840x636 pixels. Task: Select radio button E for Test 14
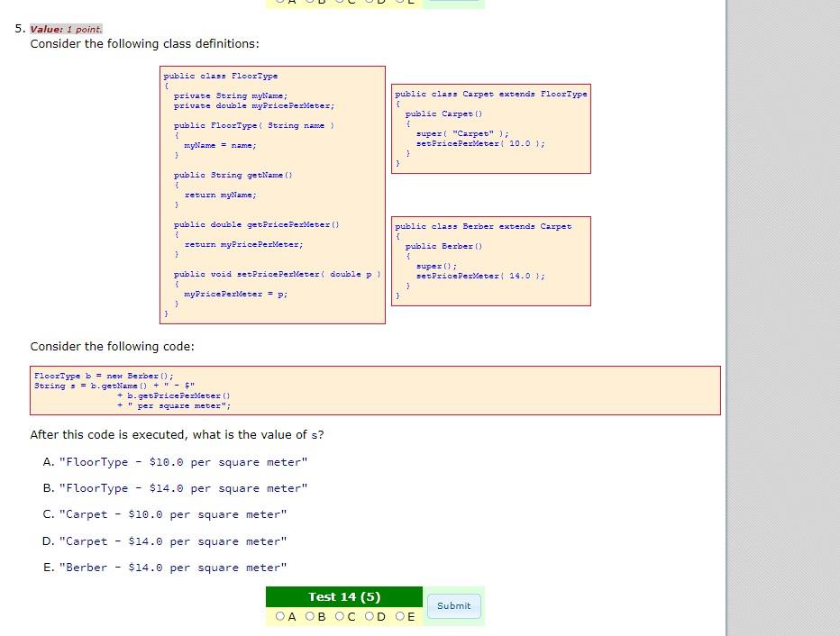point(399,616)
